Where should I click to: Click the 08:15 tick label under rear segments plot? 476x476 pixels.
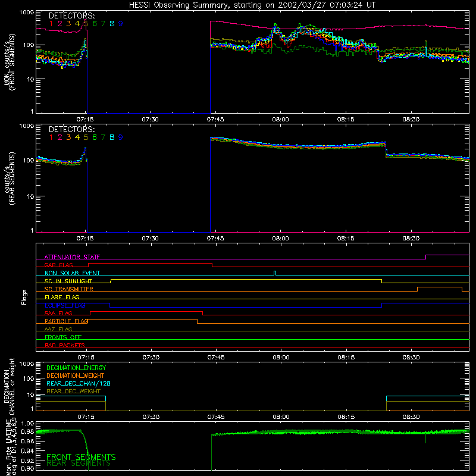coord(346,239)
